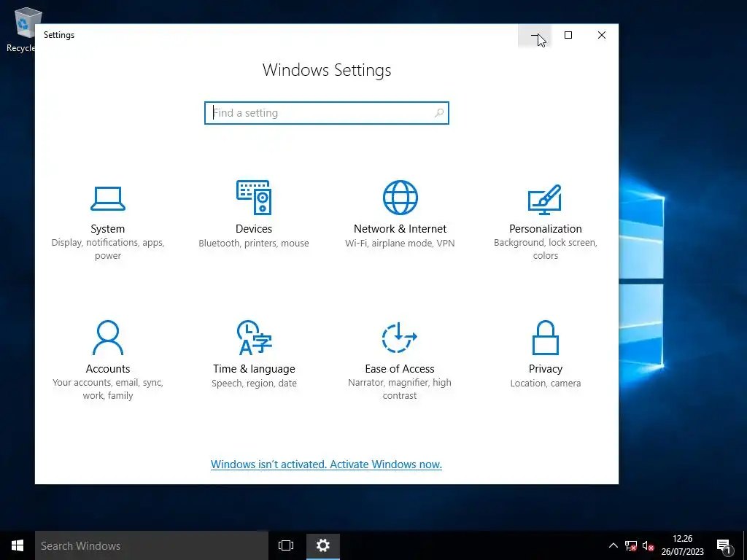Viewport: 747px width, 560px height.
Task: Click the System label text
Action: pyautogui.click(x=108, y=228)
